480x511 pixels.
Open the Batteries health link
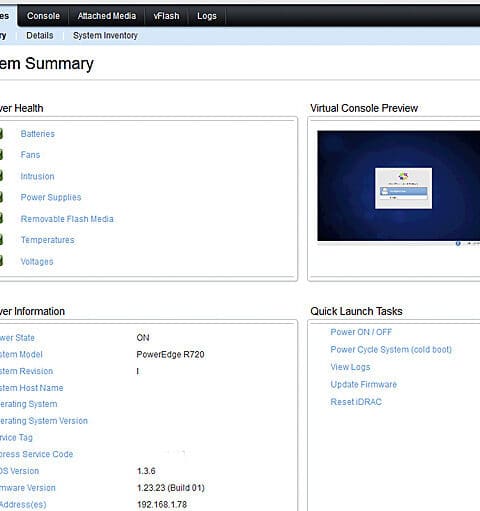pyautogui.click(x=38, y=134)
